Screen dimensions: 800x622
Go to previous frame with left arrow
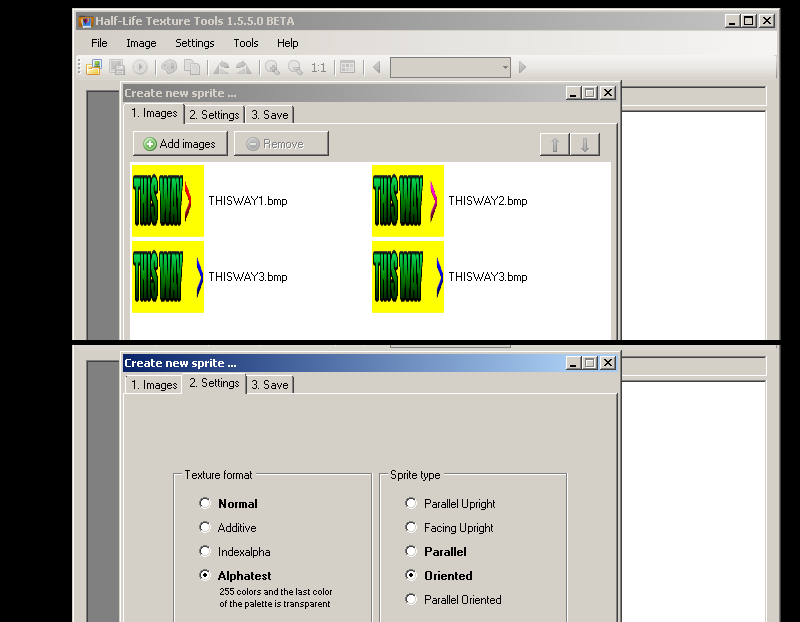pyautogui.click(x=377, y=67)
